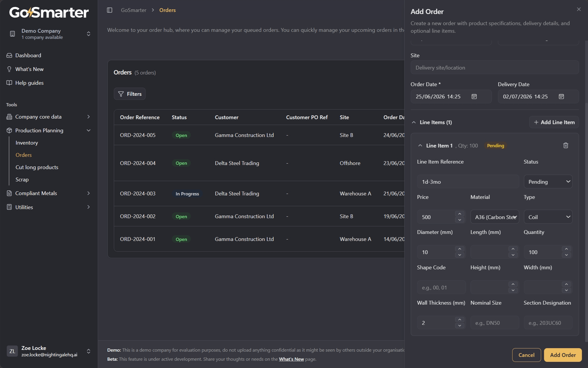Decrease Width stepper down arrow
This screenshot has height=368, width=588.
[x=566, y=291]
